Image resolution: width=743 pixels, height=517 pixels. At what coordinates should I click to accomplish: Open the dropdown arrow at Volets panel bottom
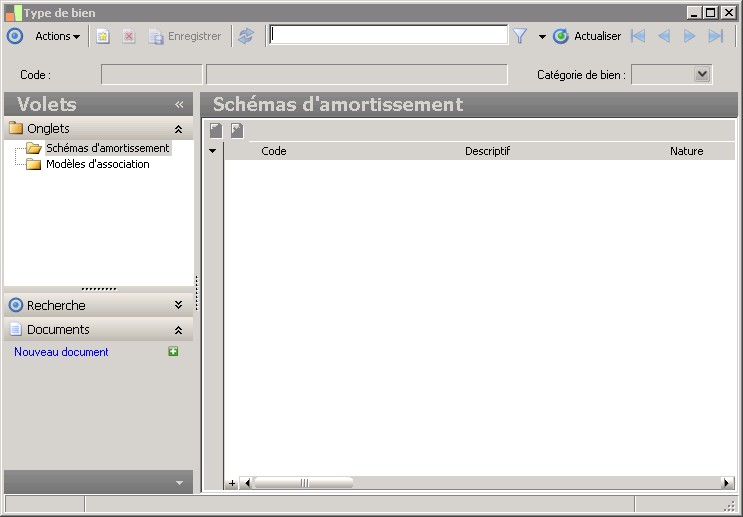click(179, 483)
